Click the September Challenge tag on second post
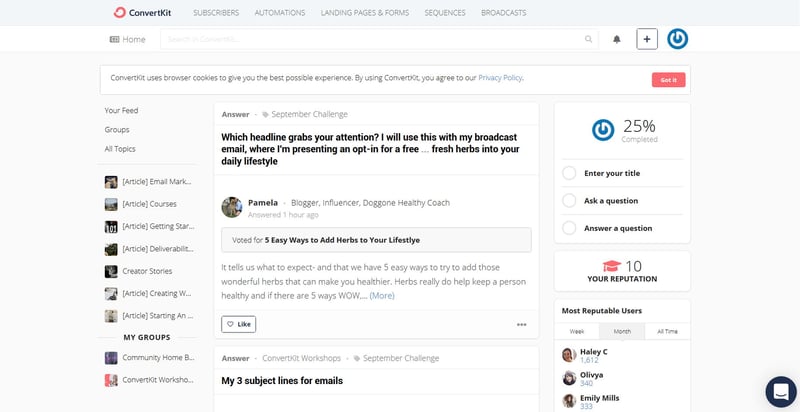The image size is (800, 412). coord(396,358)
